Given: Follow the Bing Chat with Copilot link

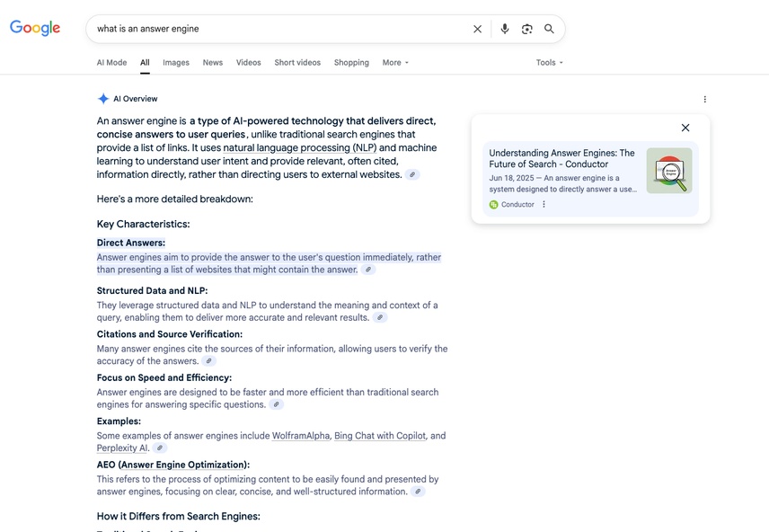Looking at the screenshot, I should click(380, 436).
